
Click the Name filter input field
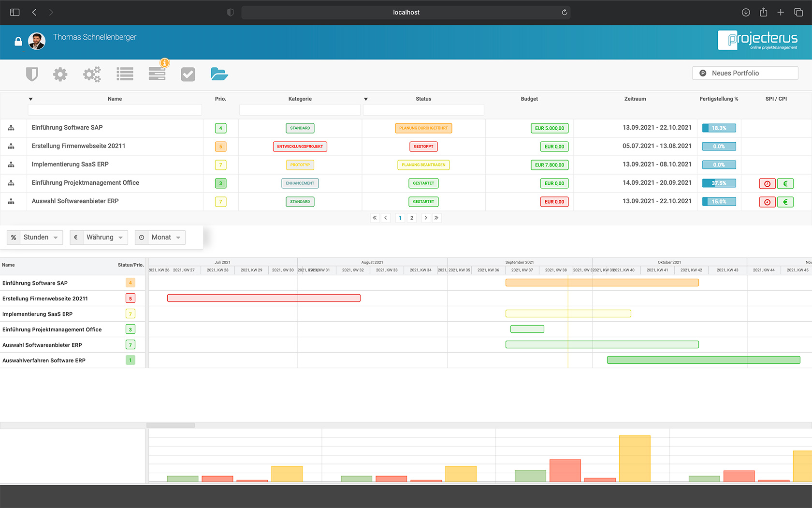pos(115,110)
